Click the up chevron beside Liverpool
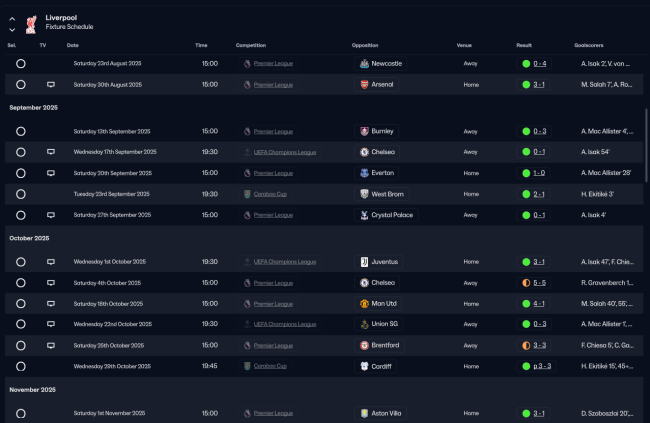The height and width of the screenshot is (423, 650). click(x=12, y=17)
